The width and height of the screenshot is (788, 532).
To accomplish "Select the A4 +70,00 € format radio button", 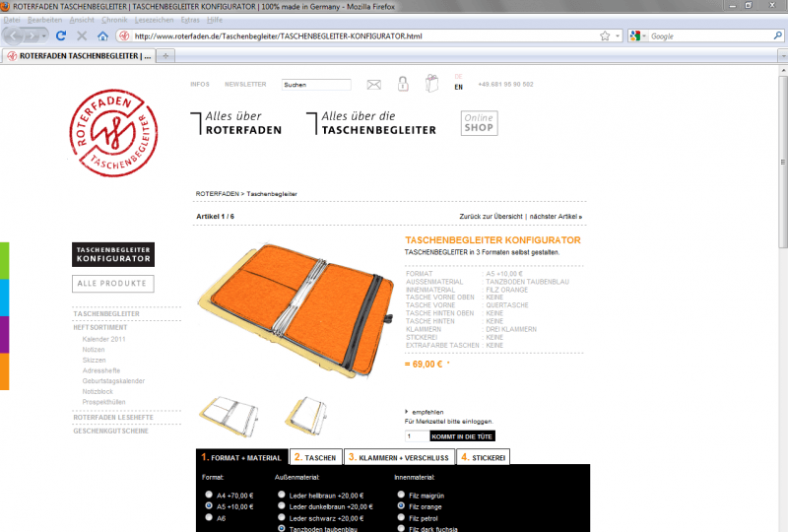I will [209, 495].
